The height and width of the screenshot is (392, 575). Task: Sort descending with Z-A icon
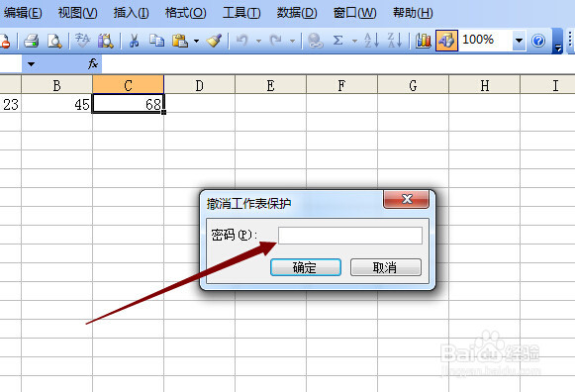tap(395, 41)
